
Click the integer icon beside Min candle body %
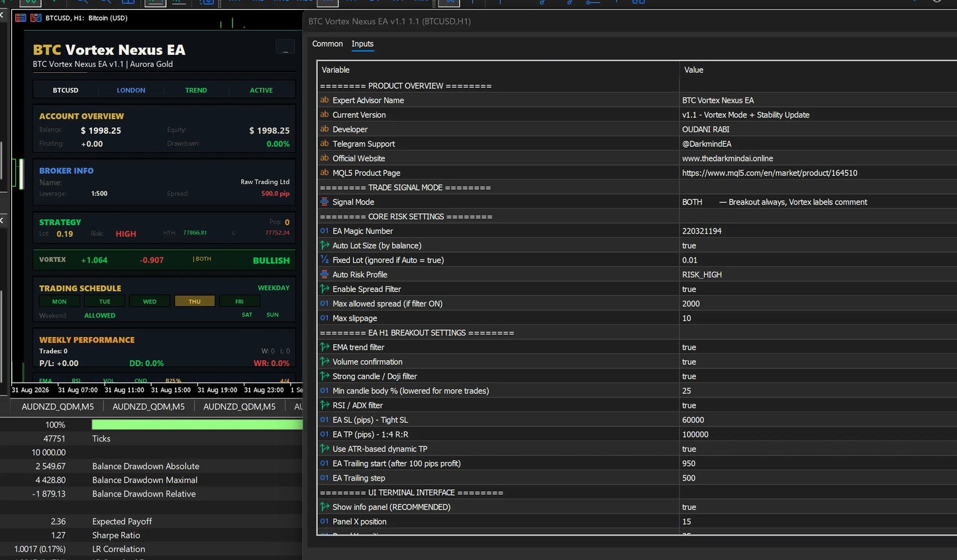pos(325,391)
